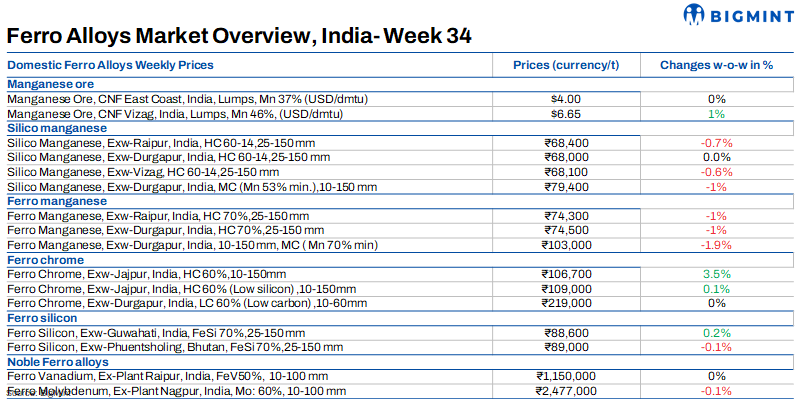The image size is (800, 400).
Task: Click the -1.9% Ferro Manganese change value
Action: pyautogui.click(x=716, y=244)
